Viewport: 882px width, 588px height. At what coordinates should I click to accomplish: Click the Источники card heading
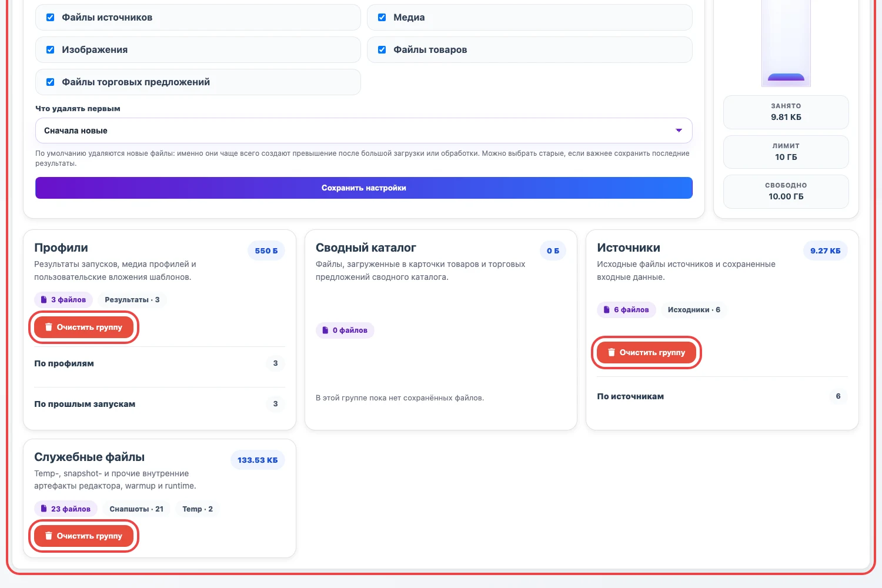[629, 248]
